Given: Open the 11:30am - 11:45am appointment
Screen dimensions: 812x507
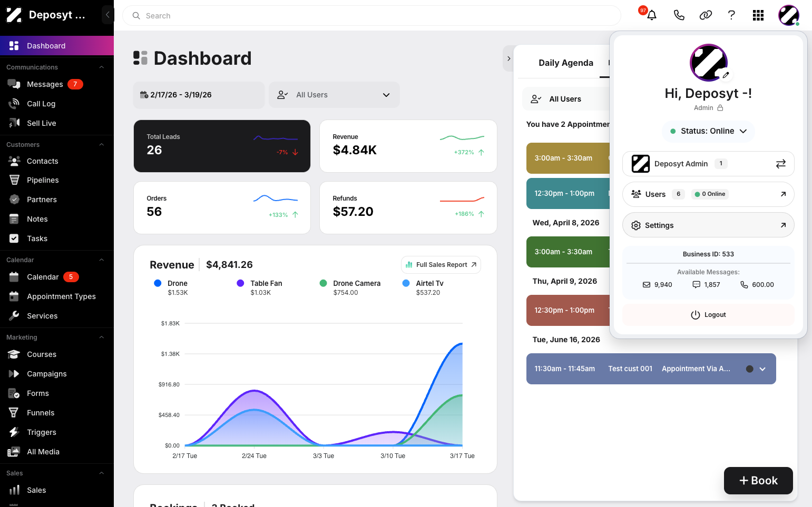Looking at the screenshot, I should tap(651, 369).
